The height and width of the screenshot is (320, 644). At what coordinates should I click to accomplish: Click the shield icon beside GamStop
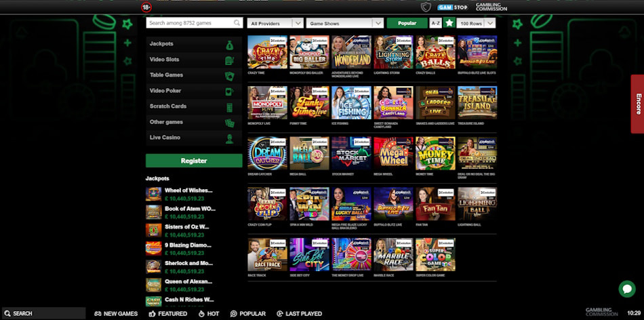tap(426, 7)
